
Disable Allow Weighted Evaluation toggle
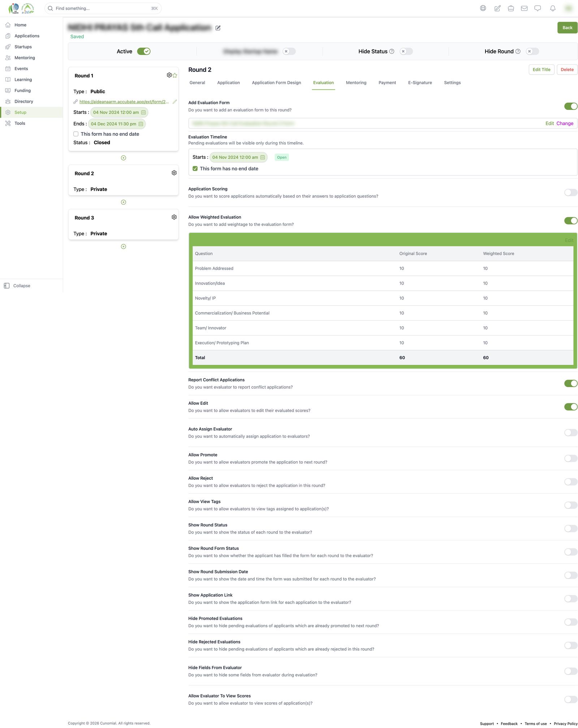point(571,220)
